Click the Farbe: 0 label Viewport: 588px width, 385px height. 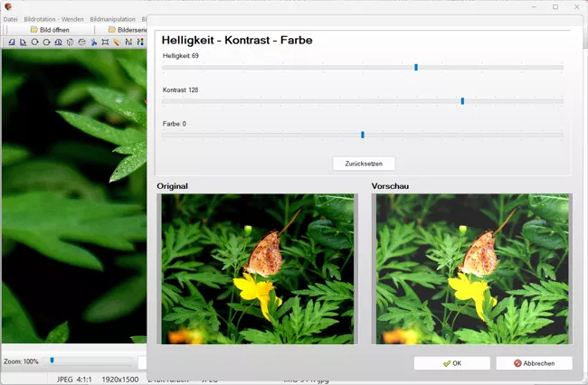[x=175, y=124]
